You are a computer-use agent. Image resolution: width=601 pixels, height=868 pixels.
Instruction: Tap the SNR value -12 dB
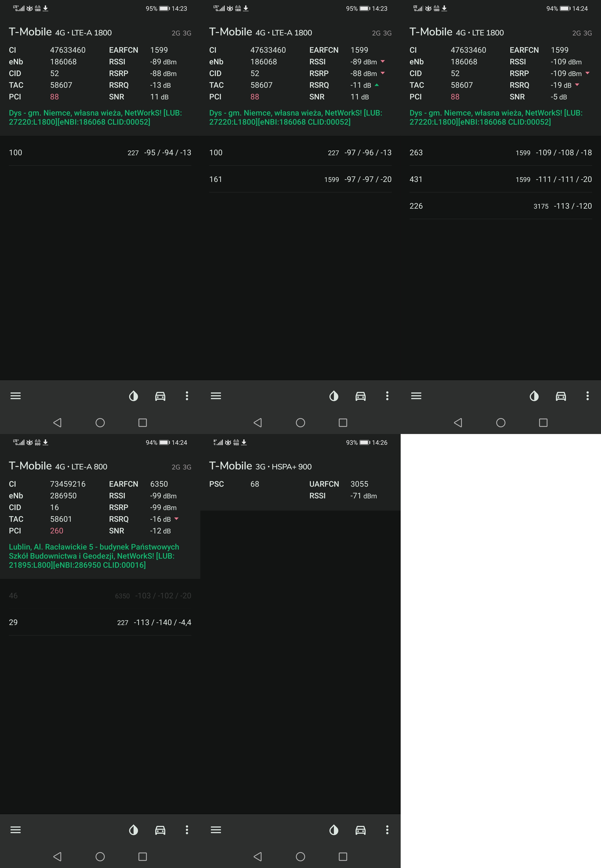[x=160, y=531]
